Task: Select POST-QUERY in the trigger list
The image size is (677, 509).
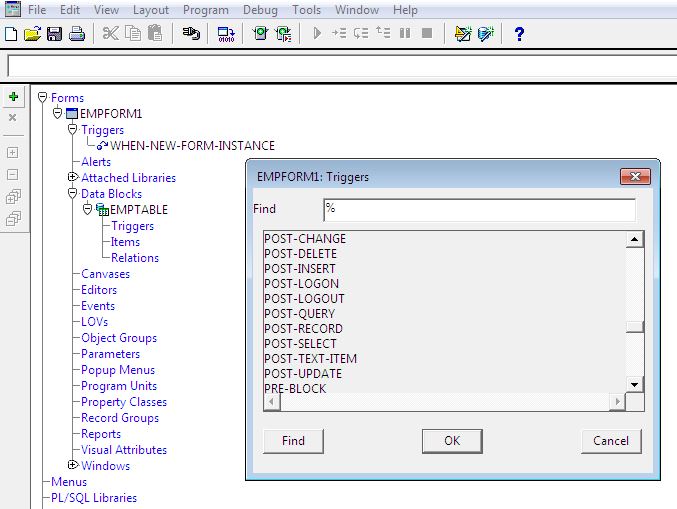Action: 300,314
